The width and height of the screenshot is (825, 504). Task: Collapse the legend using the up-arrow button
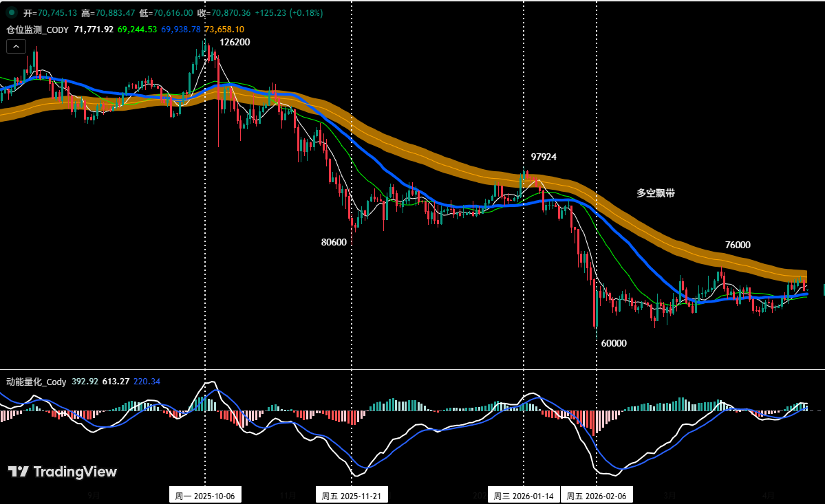(15, 46)
